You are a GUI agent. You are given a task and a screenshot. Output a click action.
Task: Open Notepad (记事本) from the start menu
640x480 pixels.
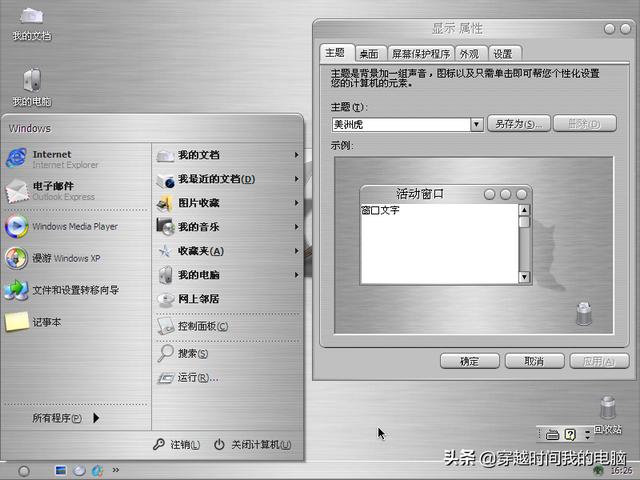tap(76, 322)
